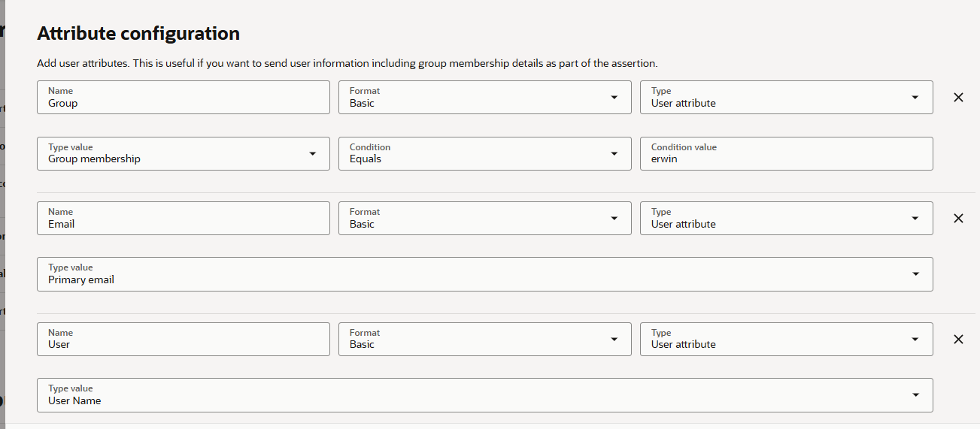Remove the User attribute row
The width and height of the screenshot is (980, 429).
point(958,340)
